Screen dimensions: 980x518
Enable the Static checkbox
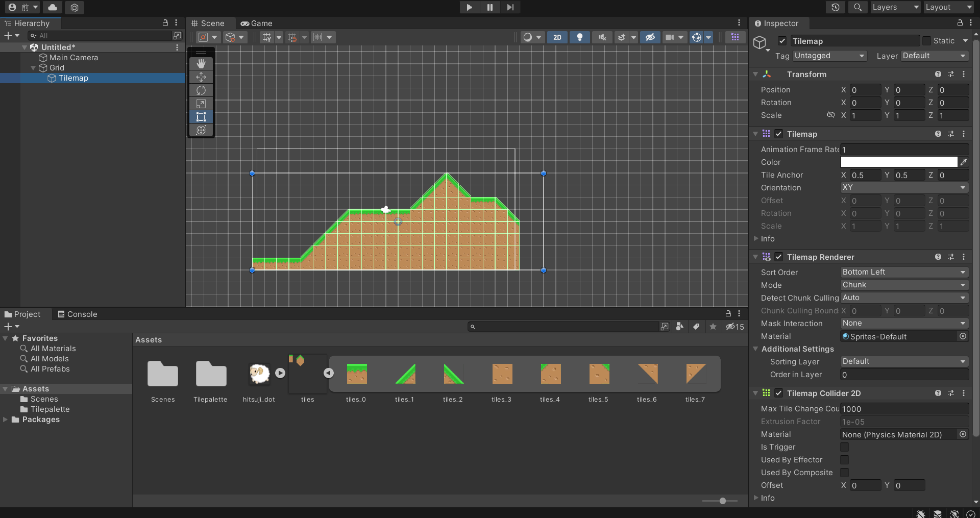[926, 41]
